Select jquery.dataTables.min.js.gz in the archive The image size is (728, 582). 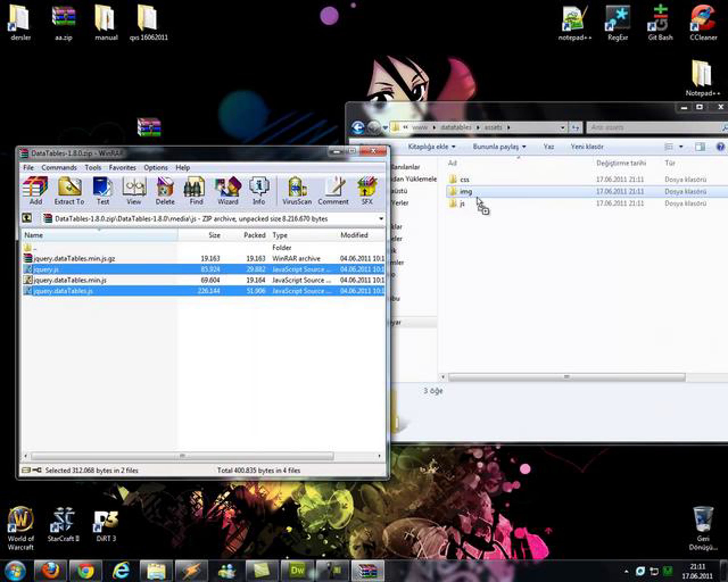tap(204, 259)
